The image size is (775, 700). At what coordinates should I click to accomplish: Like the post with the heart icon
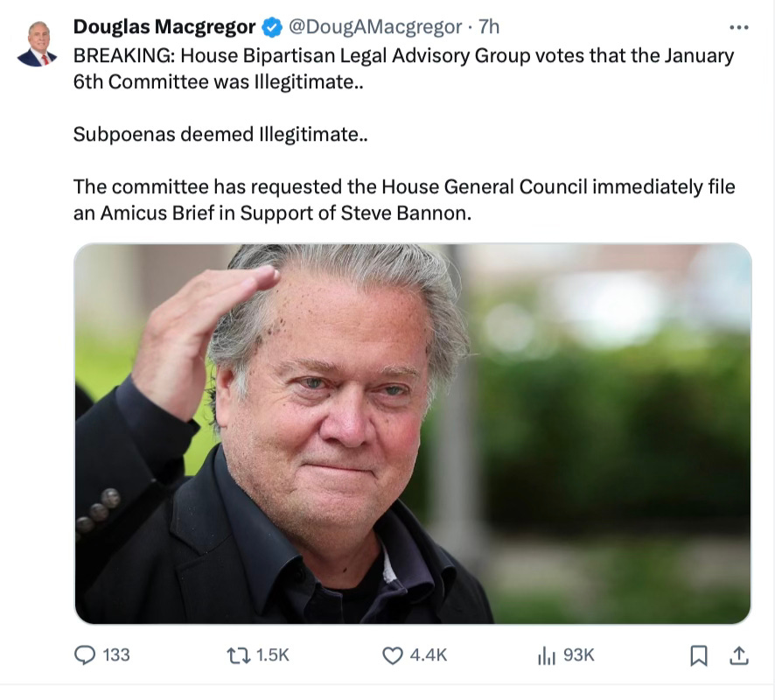(x=393, y=656)
